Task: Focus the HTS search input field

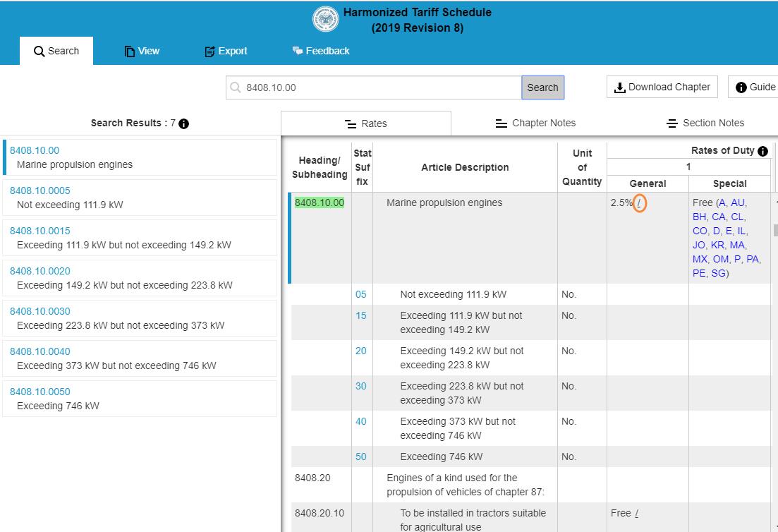Action: (x=374, y=87)
